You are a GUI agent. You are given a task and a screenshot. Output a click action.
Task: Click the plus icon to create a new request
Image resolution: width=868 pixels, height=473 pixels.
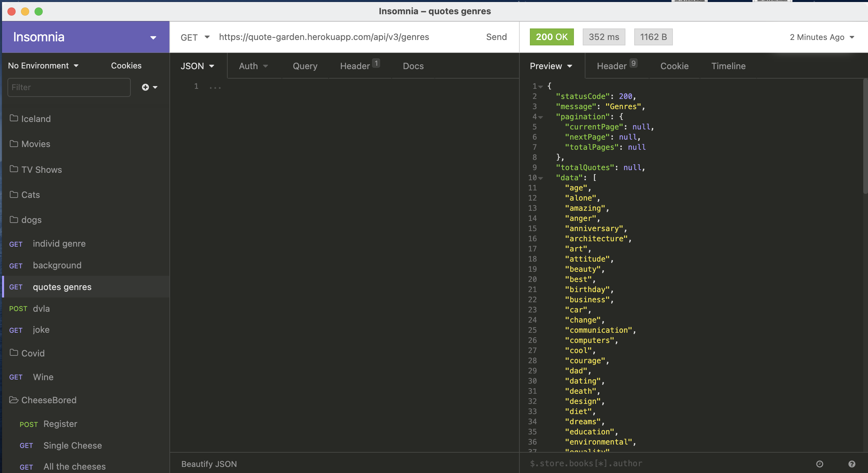[145, 87]
